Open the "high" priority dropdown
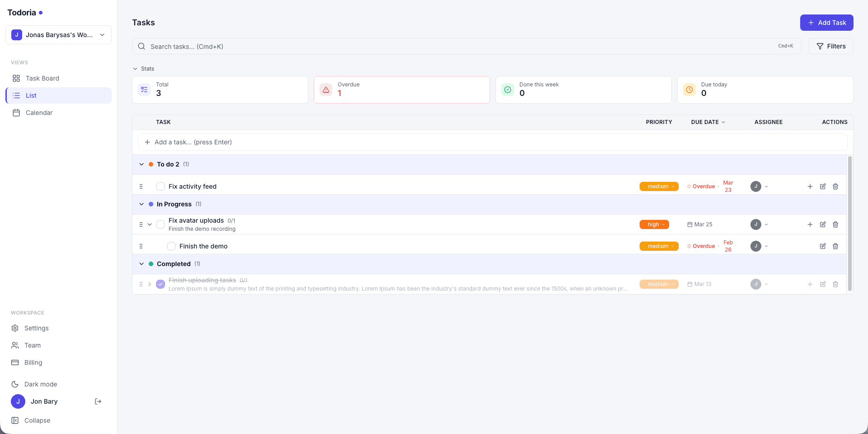This screenshot has width=868, height=434. click(x=654, y=224)
